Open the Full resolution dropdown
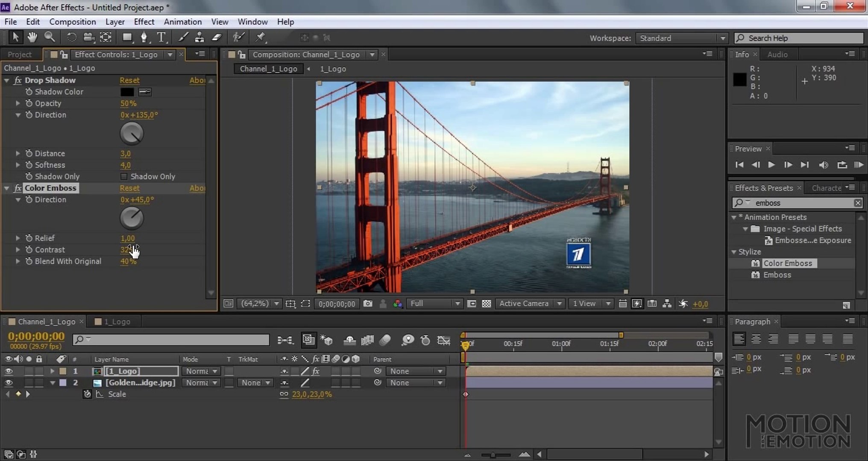Screen dimensions: 868x461 [x=434, y=303]
